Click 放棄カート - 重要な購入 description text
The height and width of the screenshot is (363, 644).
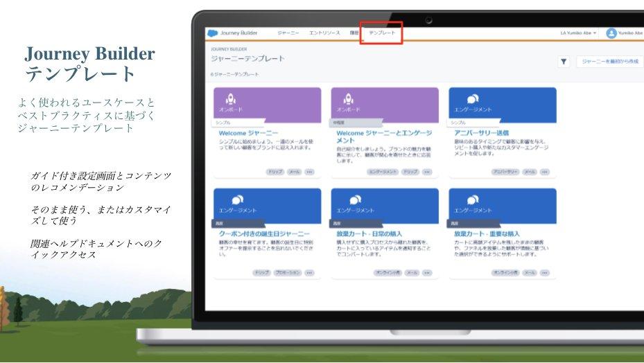501,249
